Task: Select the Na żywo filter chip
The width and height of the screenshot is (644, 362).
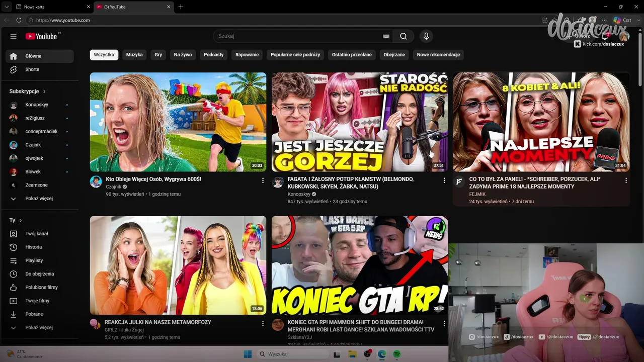Action: pyautogui.click(x=183, y=55)
